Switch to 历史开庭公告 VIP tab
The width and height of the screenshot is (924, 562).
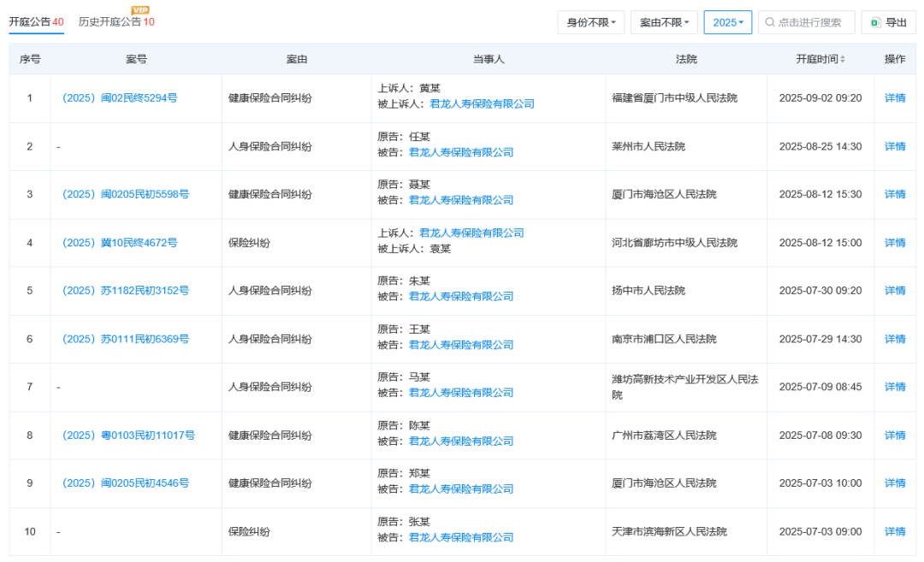(x=116, y=21)
